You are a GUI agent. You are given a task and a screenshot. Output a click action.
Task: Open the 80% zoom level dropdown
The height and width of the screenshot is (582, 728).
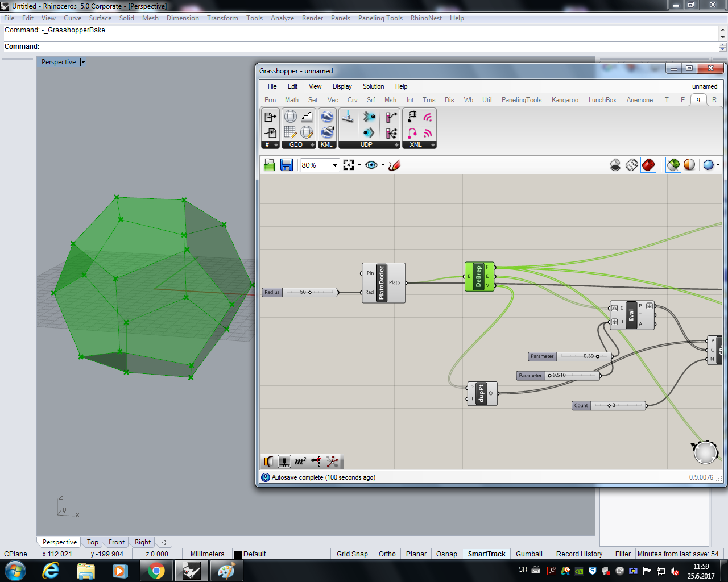click(x=335, y=165)
